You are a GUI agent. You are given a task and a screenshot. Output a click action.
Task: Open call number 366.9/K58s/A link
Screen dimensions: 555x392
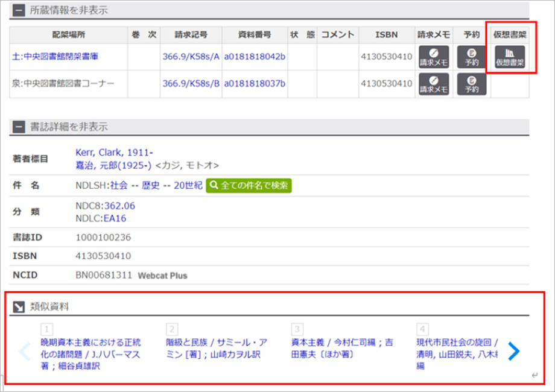(191, 57)
